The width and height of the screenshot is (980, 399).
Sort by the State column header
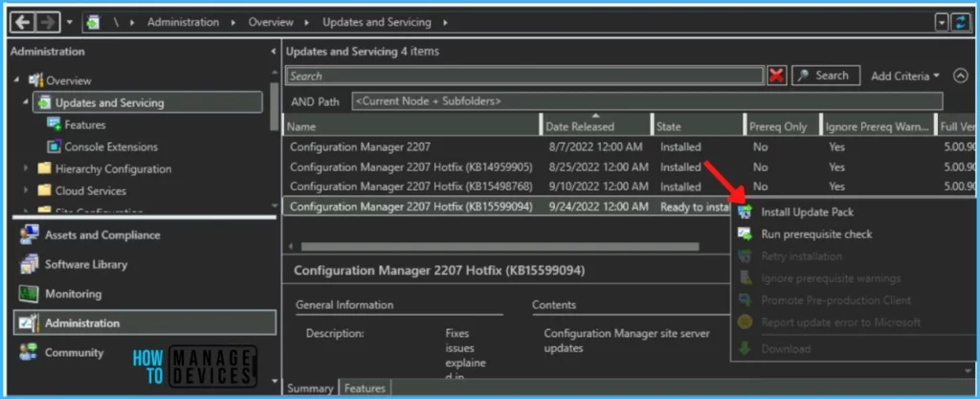698,126
